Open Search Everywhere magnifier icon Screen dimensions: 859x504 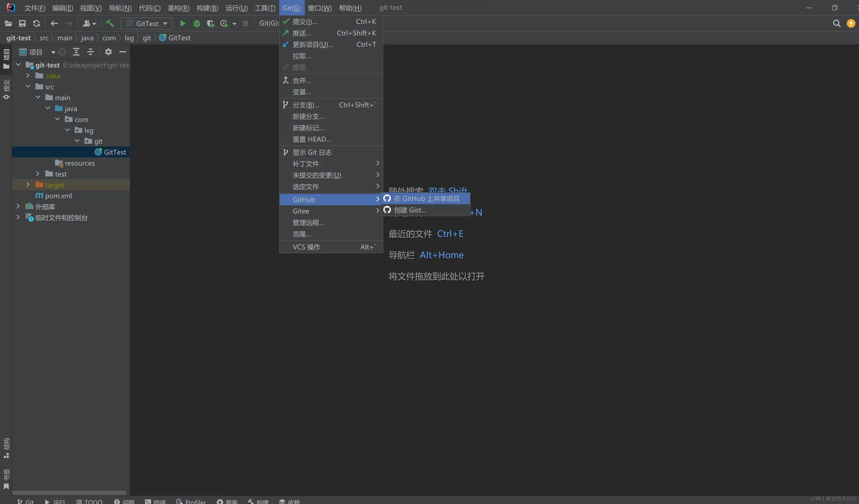[837, 24]
